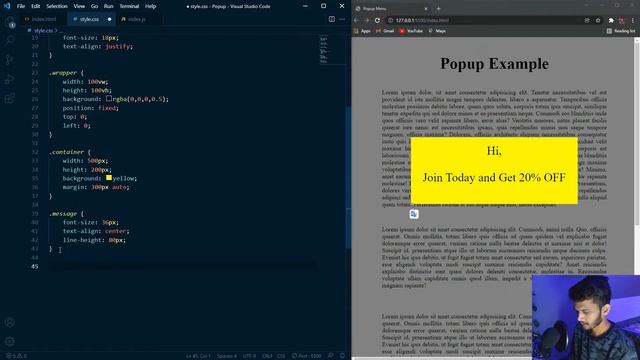
Task: Click the .container selector on line 32
Action: (66, 152)
